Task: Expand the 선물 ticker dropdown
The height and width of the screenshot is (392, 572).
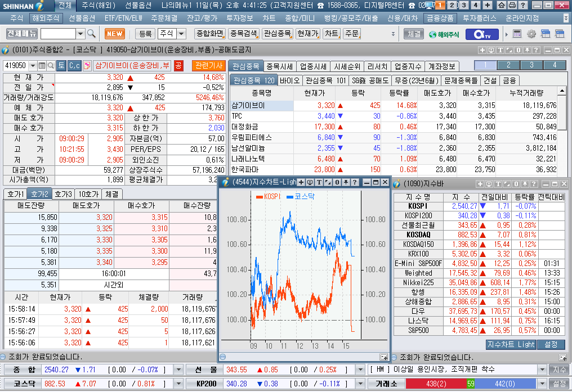Action: [360, 370]
